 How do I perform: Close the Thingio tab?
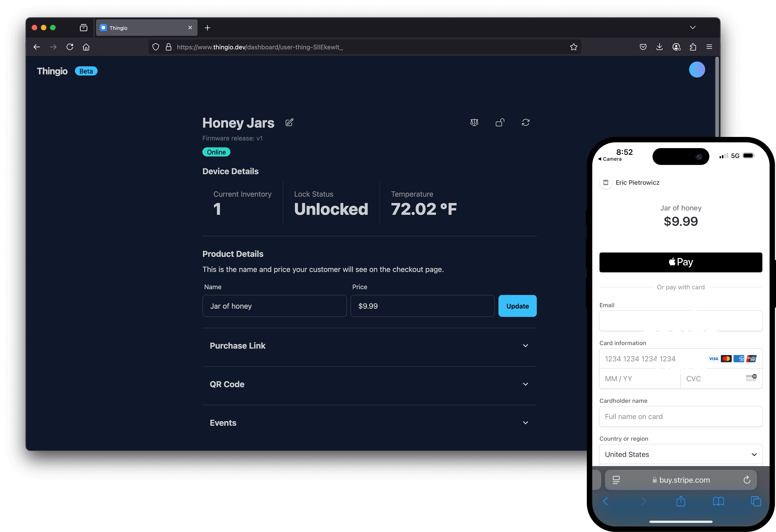[x=190, y=28]
